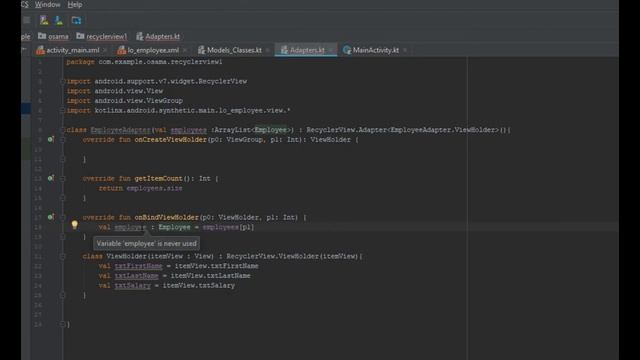The image size is (640, 360).
Task: Click the 'employees.size' return expression
Action: pos(154,188)
